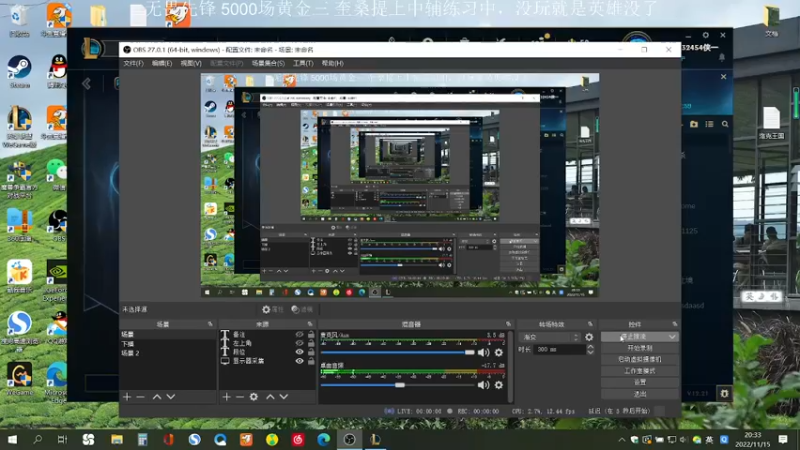Expand arrow on the streaming button
Image resolution: width=800 pixels, height=450 pixels.
(672, 337)
